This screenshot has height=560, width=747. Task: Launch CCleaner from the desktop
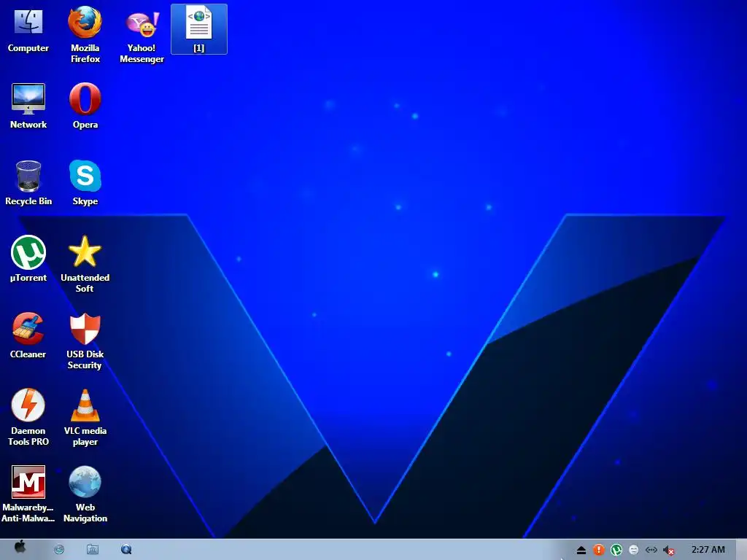coord(28,335)
